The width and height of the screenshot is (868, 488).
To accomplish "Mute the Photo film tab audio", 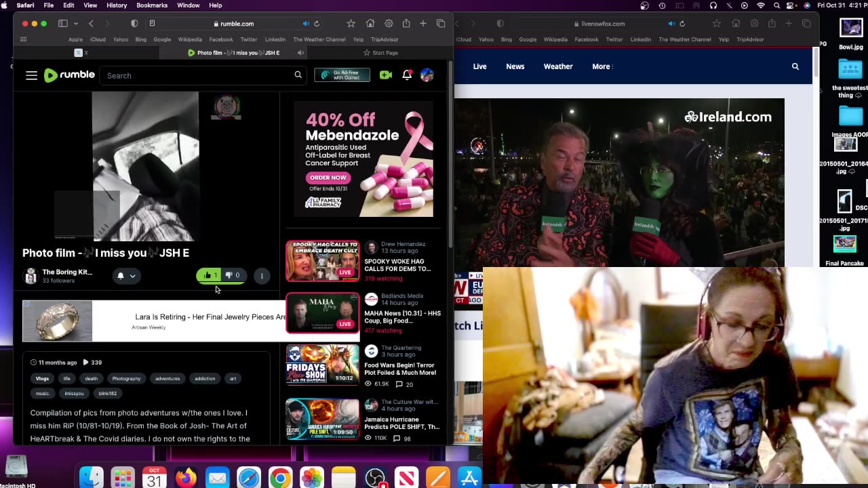I will 300,53.
